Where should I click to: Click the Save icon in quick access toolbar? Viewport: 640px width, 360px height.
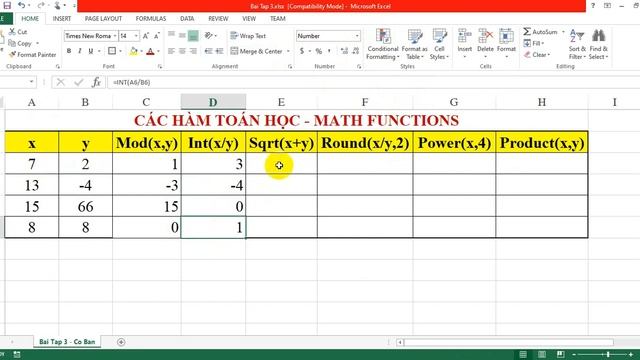(7, 5)
